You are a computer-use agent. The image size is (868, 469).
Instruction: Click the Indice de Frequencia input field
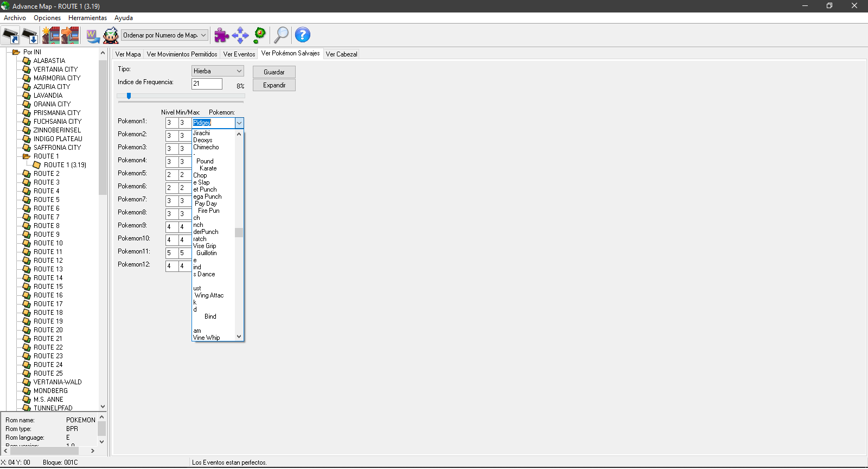(207, 84)
